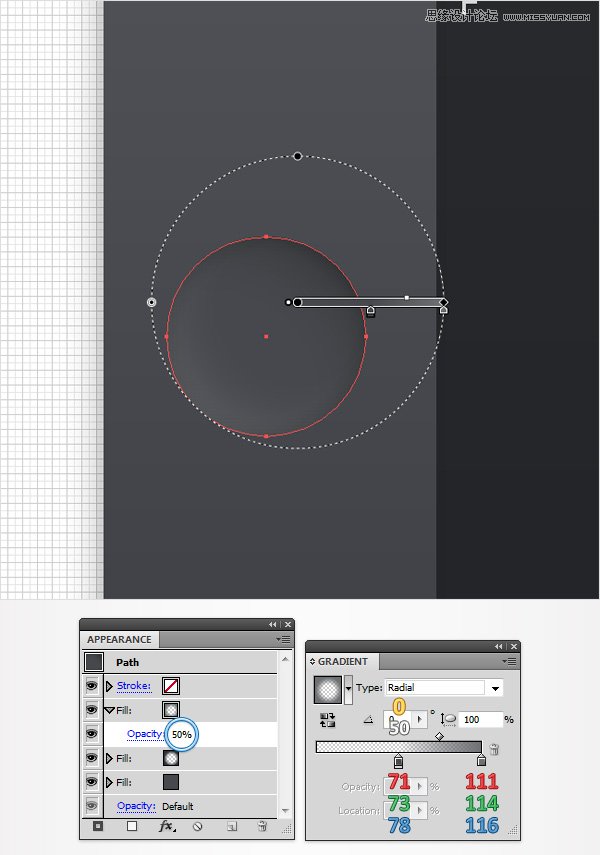The image size is (600, 855).
Task: Click the third Fill's solid dark swatch
Action: (171, 782)
